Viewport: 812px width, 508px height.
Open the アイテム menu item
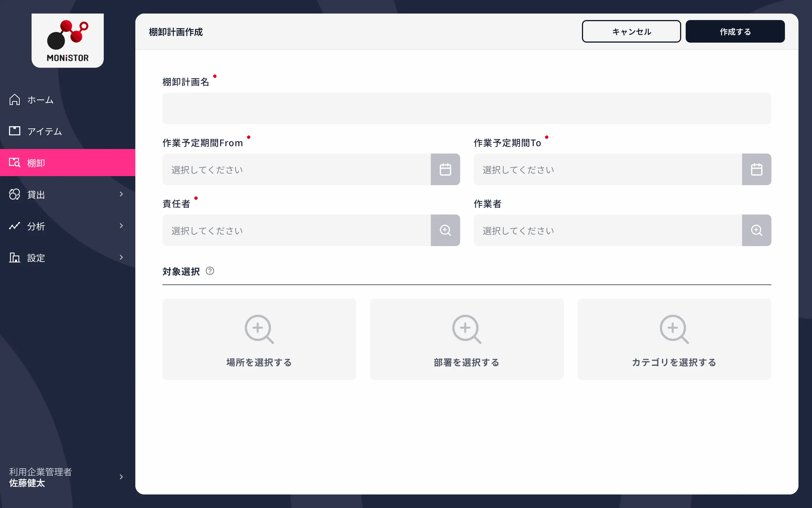[x=67, y=131]
